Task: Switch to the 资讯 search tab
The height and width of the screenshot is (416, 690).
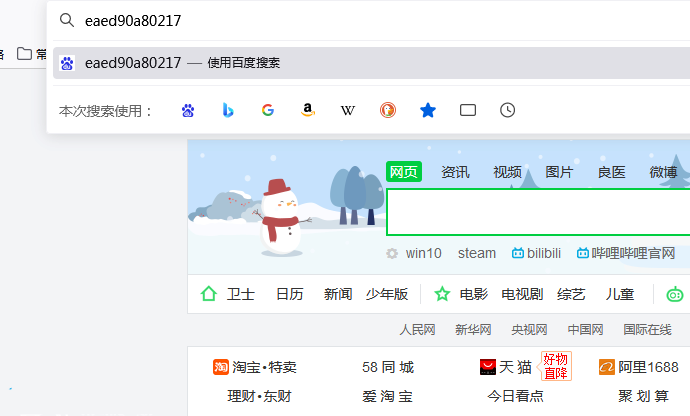Action: pyautogui.click(x=455, y=172)
